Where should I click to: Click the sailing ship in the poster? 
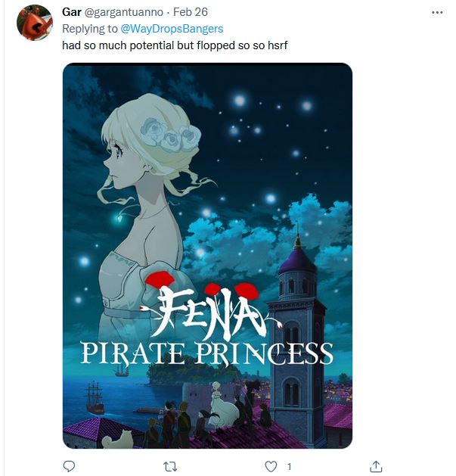click(x=95, y=396)
